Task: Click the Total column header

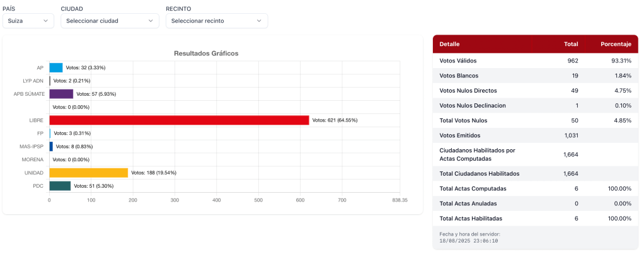Action: pos(571,45)
